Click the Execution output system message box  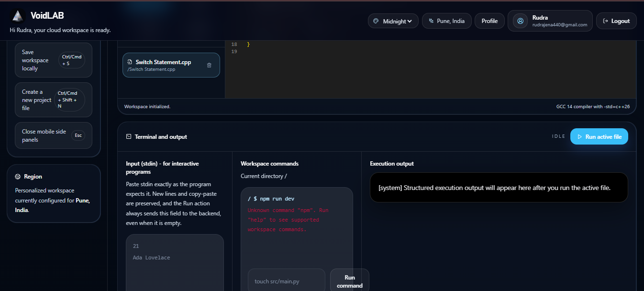(x=499, y=188)
